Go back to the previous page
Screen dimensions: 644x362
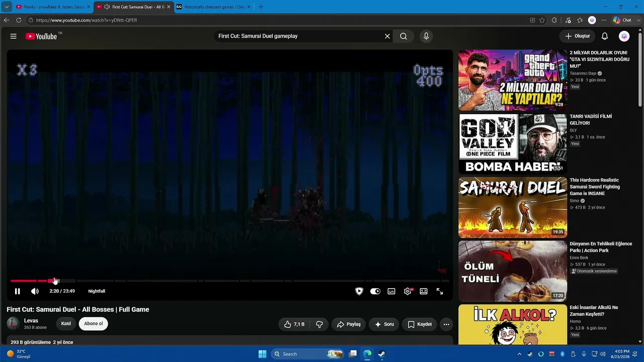point(7,20)
